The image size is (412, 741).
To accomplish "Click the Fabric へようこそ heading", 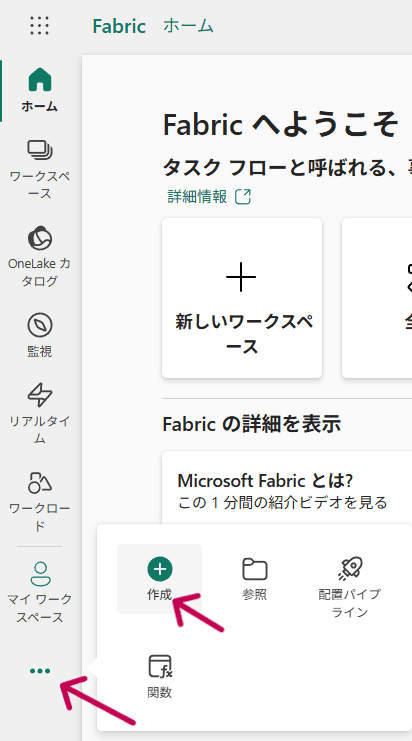I will click(x=280, y=125).
